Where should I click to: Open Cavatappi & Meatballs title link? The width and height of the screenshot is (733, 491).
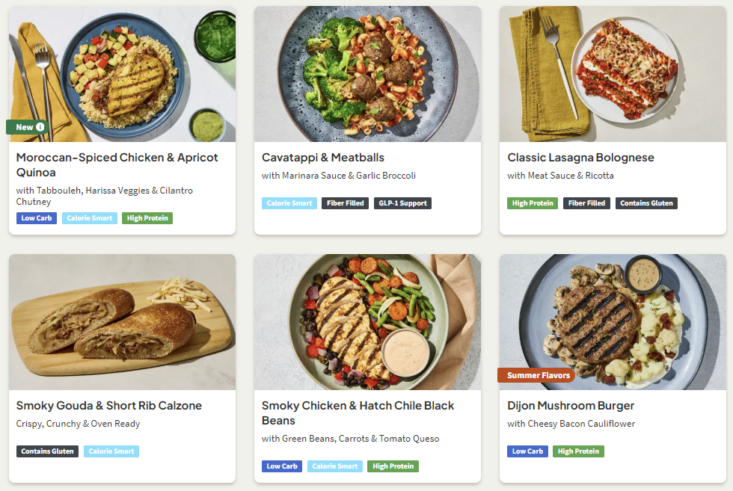323,158
